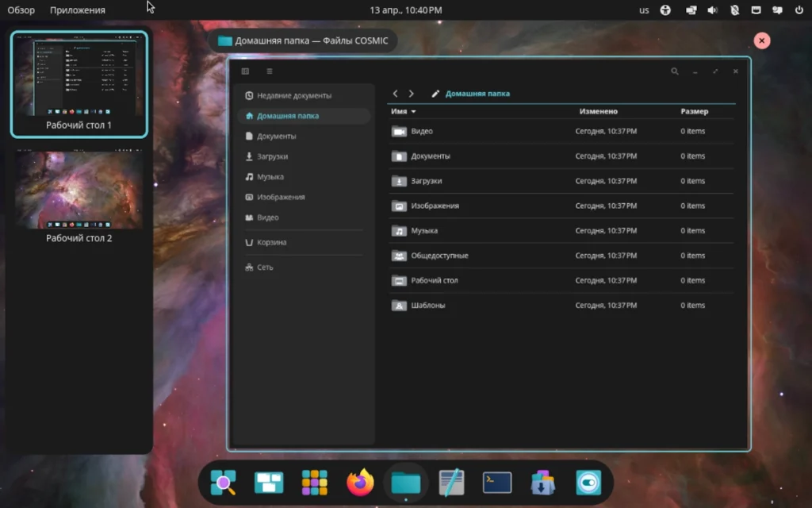Sort by Изменено column header
The height and width of the screenshot is (508, 812).
(x=598, y=111)
